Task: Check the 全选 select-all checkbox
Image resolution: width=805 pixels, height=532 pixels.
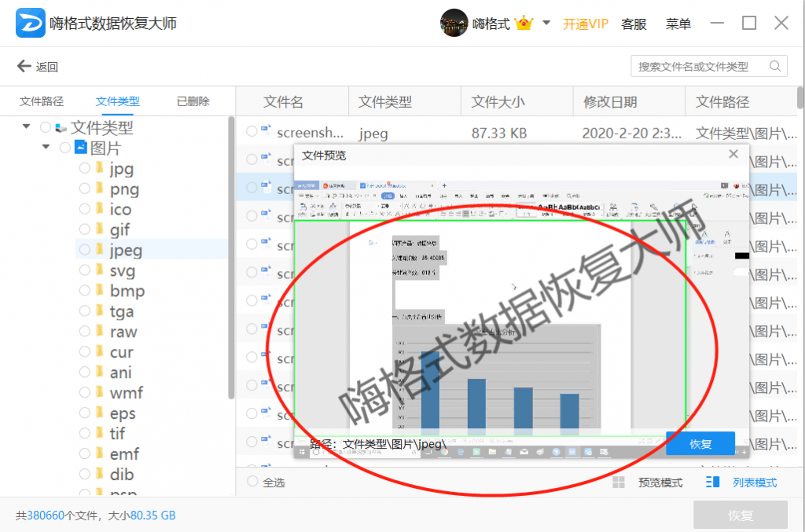Action: click(252, 481)
